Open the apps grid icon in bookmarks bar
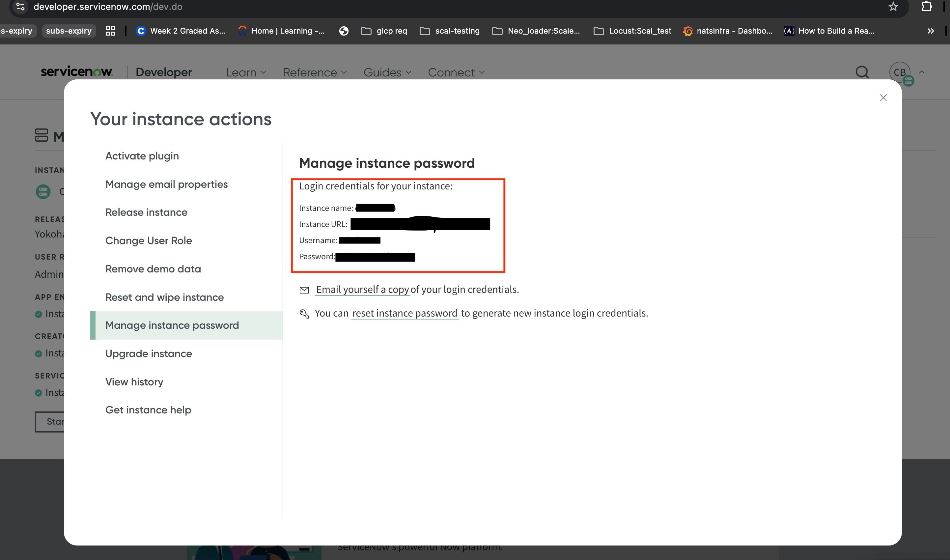This screenshot has width=950, height=560. tap(111, 31)
